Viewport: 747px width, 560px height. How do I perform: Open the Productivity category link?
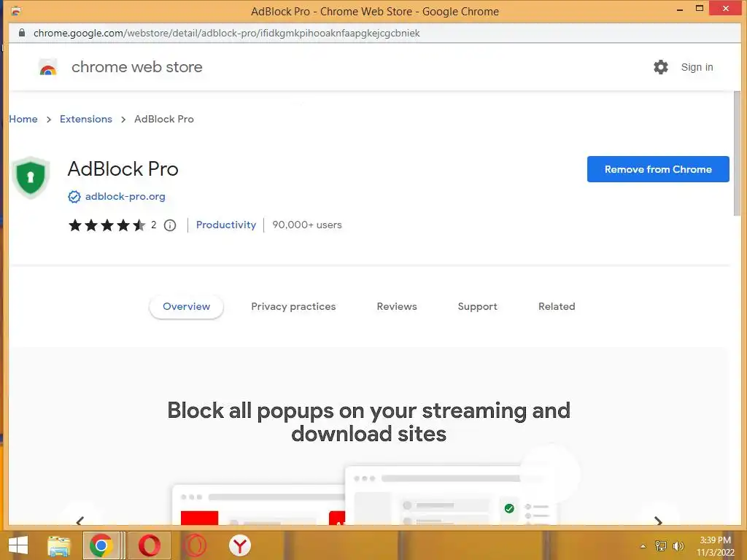(x=226, y=225)
